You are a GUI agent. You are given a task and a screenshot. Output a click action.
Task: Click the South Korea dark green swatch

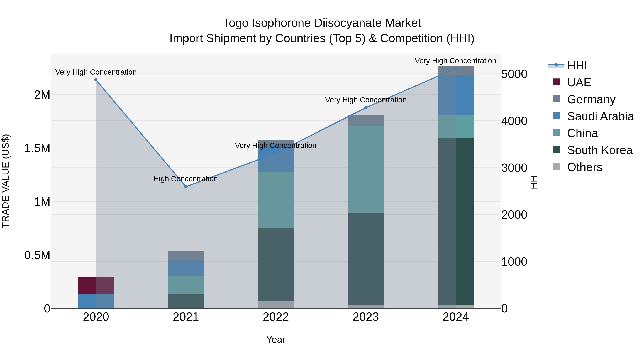[557, 150]
